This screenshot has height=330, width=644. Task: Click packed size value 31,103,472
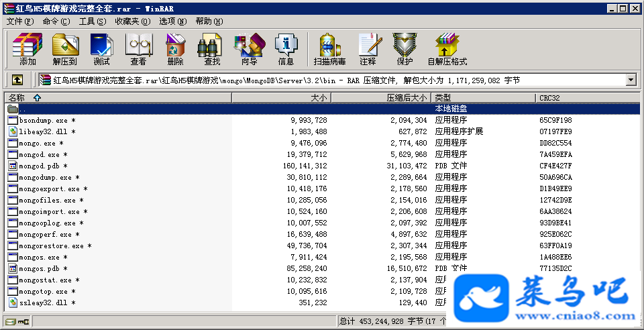(x=407, y=166)
